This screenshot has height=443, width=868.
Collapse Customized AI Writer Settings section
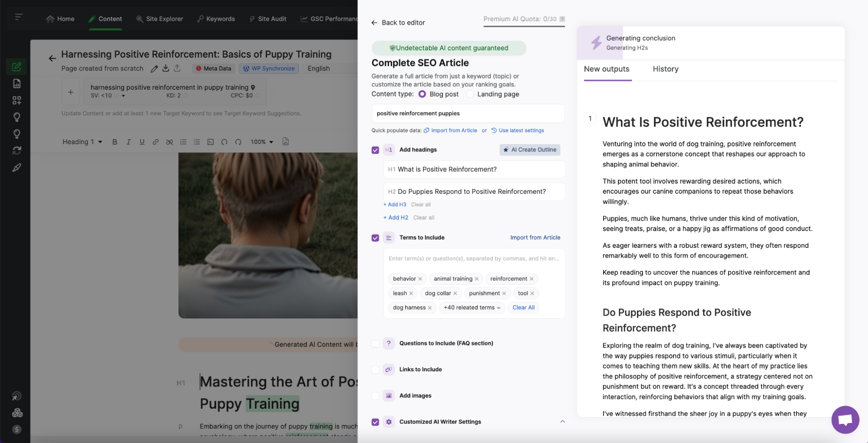pos(562,422)
